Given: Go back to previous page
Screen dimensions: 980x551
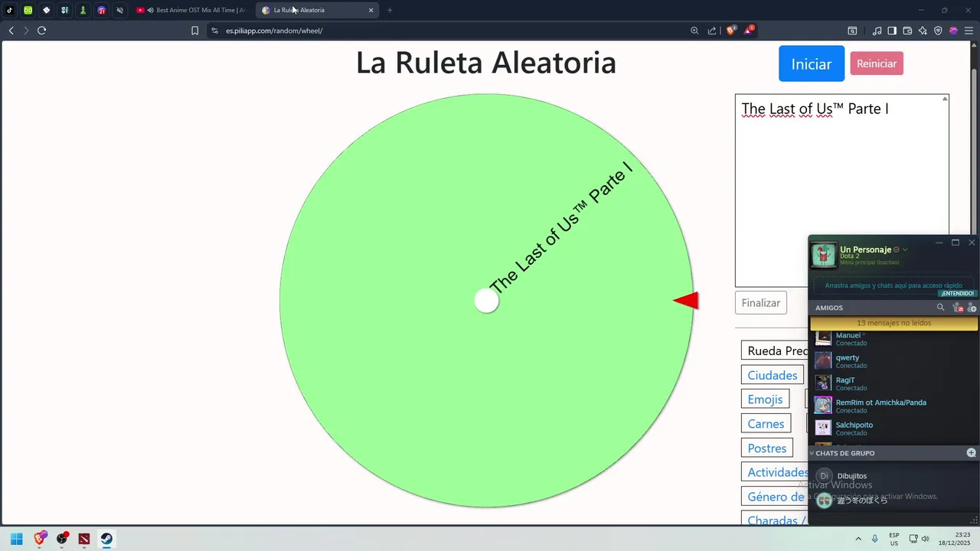Looking at the screenshot, I should (x=11, y=31).
